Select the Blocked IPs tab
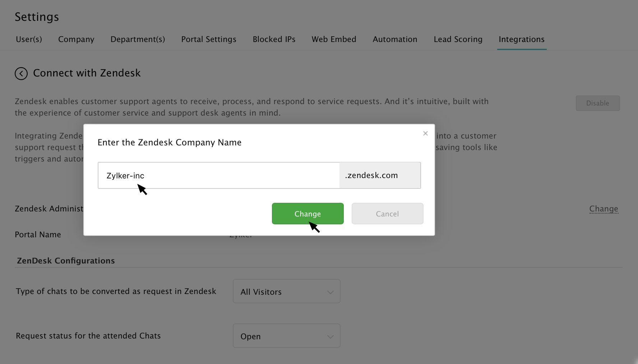Image resolution: width=638 pixels, height=364 pixels. (x=274, y=39)
